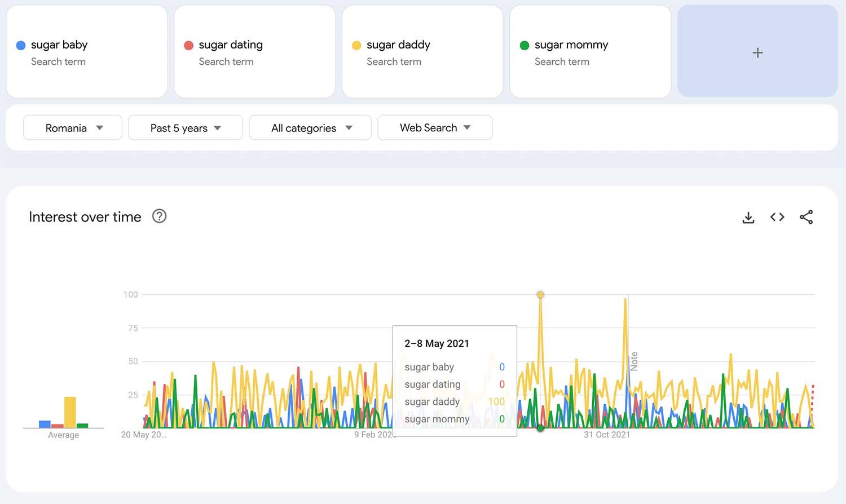
Task: Click the green Average bar
Action: (82, 426)
